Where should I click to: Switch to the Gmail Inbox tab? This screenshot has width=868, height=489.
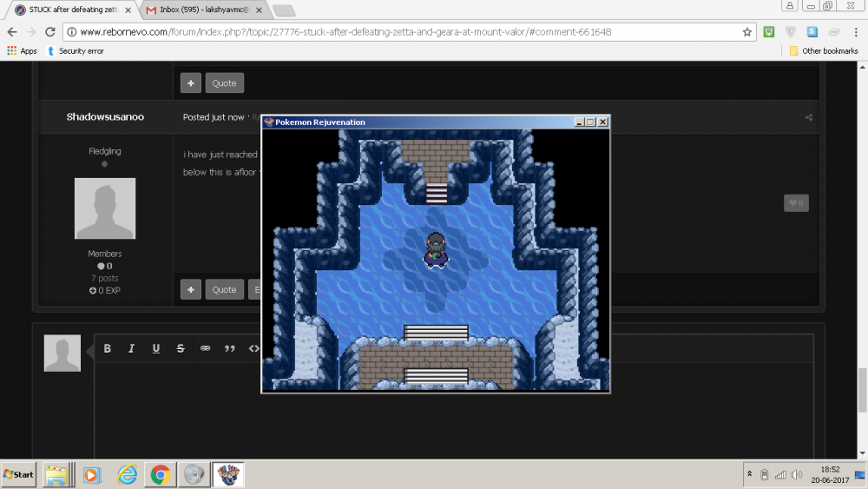[x=204, y=10]
